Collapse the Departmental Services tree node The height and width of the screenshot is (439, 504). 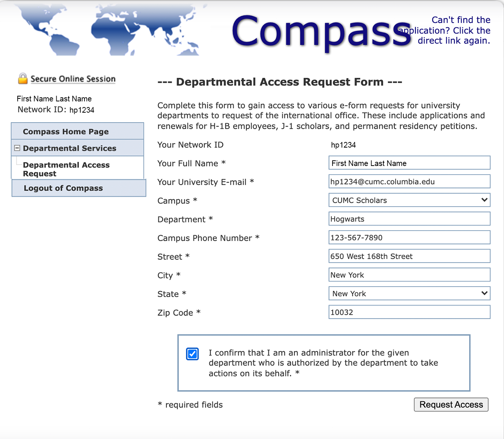coord(17,148)
